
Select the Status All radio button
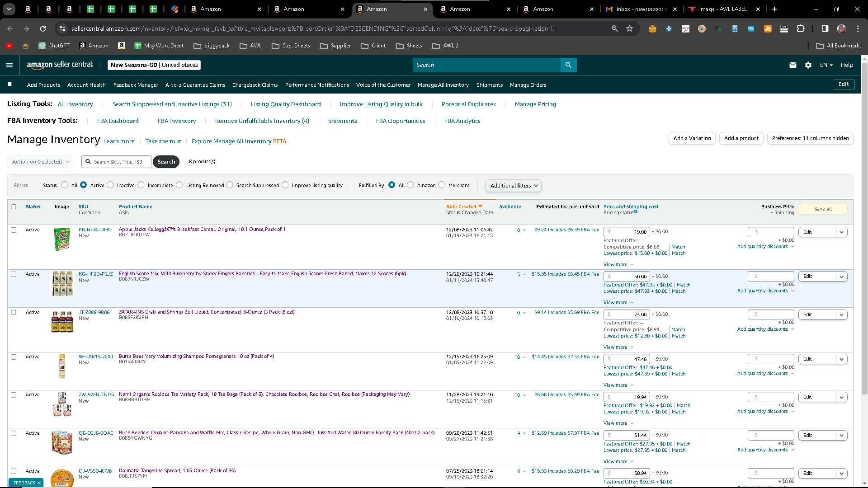tap(65, 185)
